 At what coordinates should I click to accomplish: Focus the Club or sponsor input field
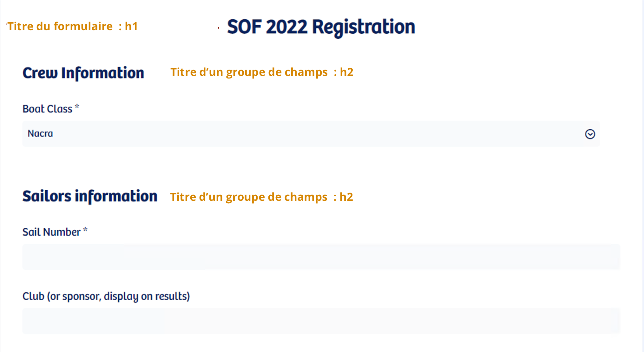pyautogui.click(x=321, y=321)
